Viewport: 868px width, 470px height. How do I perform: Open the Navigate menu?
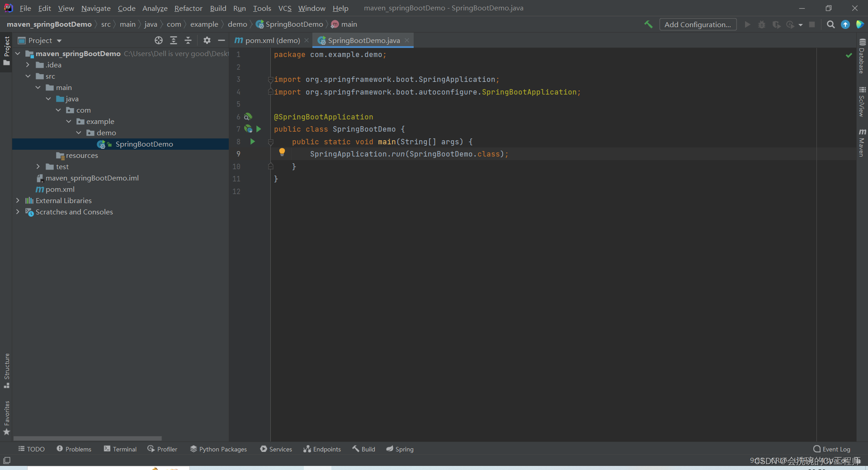point(96,8)
